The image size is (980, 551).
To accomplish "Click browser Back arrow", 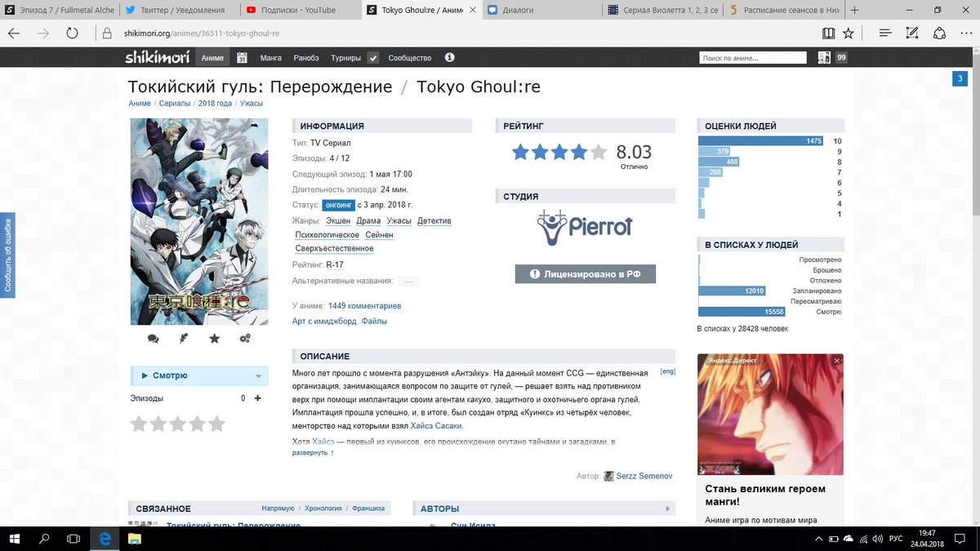I will [x=15, y=33].
